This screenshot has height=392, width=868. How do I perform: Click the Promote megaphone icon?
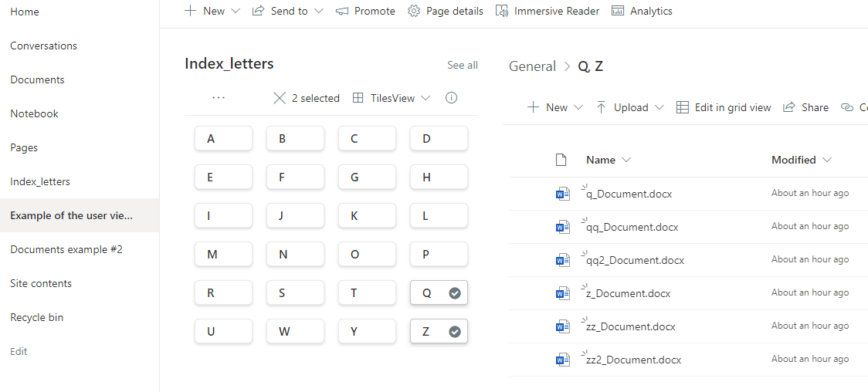click(x=342, y=11)
